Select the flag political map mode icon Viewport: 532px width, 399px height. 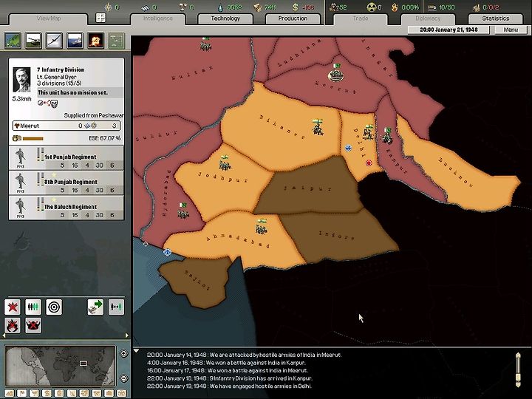click(21, 393)
